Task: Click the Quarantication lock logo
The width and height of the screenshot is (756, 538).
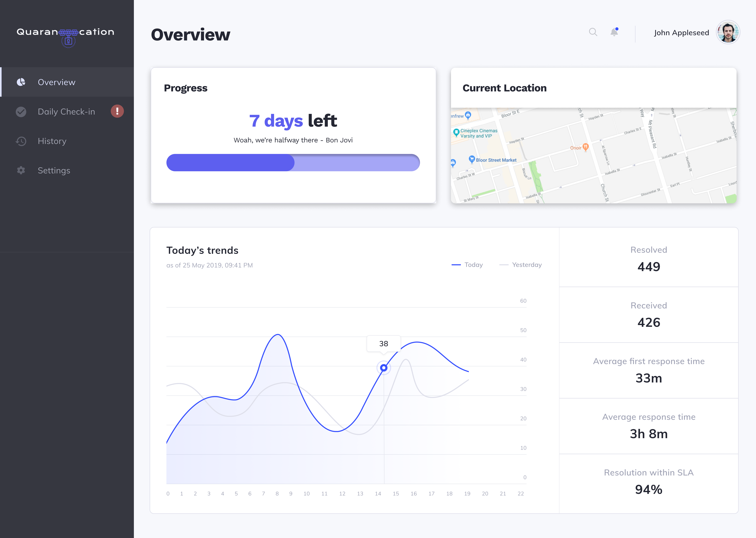Action: pos(68,41)
